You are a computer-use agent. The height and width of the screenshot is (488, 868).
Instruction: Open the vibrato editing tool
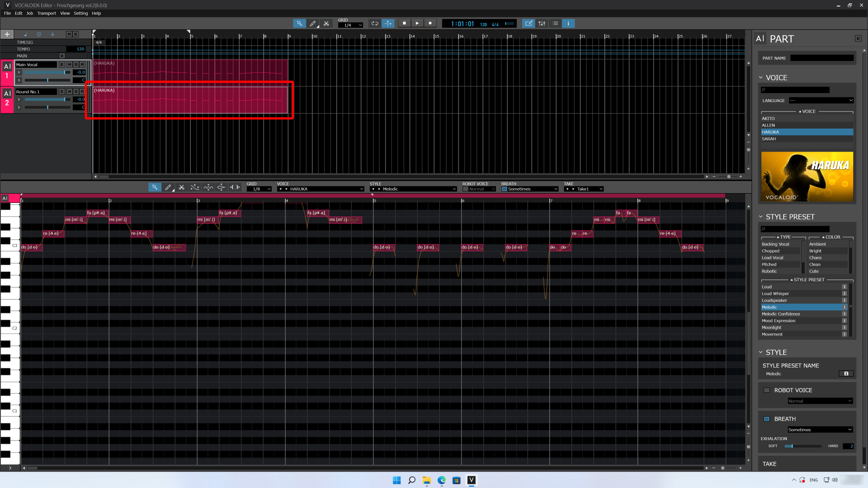click(x=208, y=187)
